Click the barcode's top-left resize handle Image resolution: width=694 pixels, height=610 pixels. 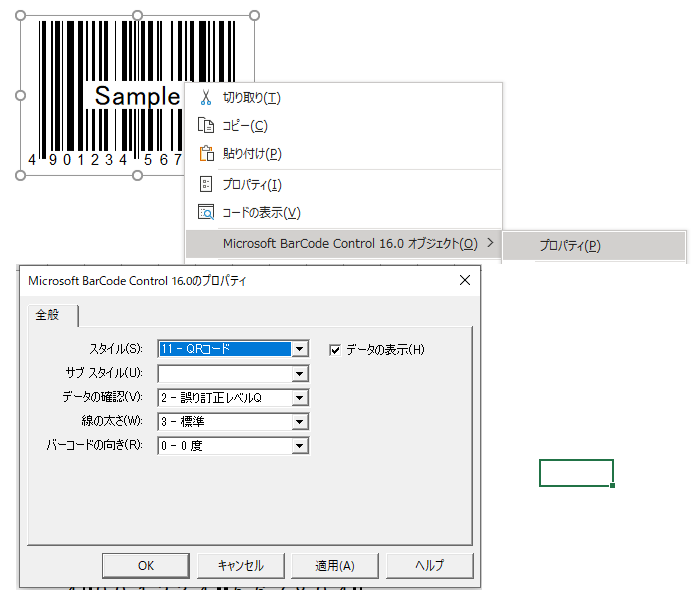pyautogui.click(x=20, y=16)
